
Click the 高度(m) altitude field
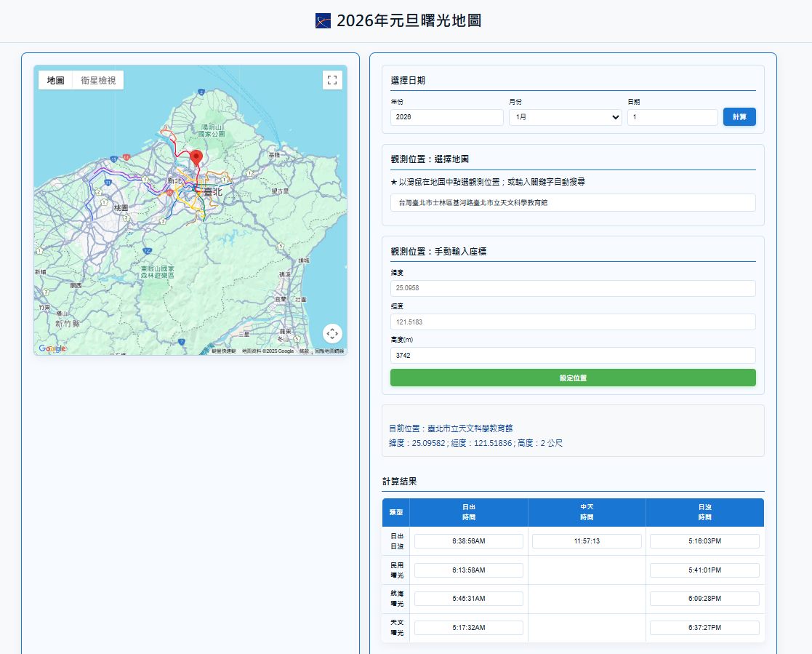(573, 355)
